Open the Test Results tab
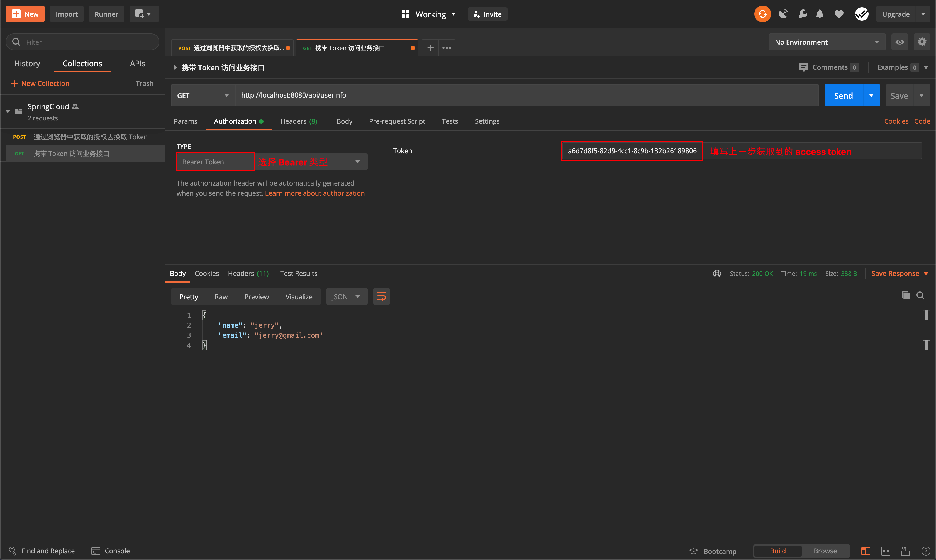 click(298, 273)
